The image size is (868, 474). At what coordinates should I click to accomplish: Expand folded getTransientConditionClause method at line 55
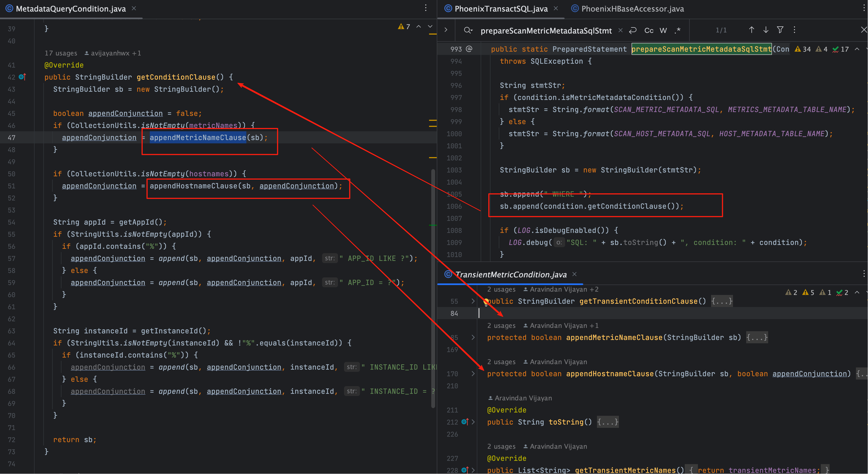click(473, 301)
